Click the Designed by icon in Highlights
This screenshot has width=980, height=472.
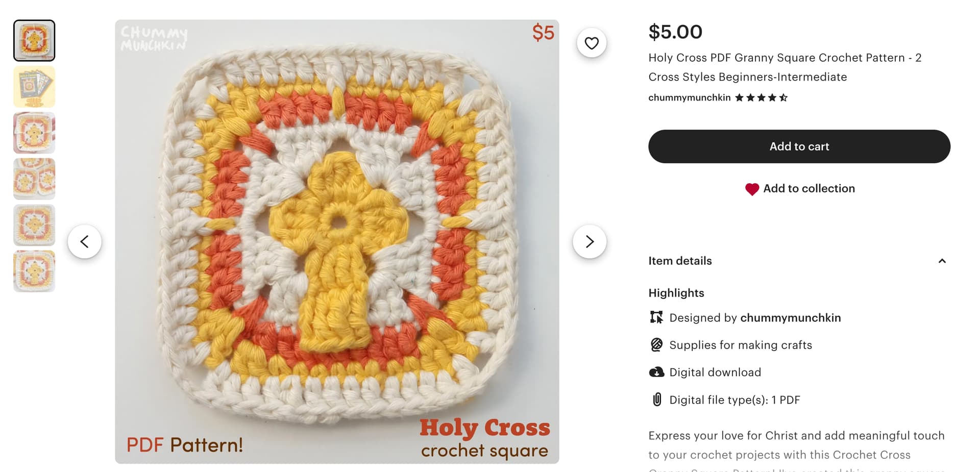tap(656, 317)
